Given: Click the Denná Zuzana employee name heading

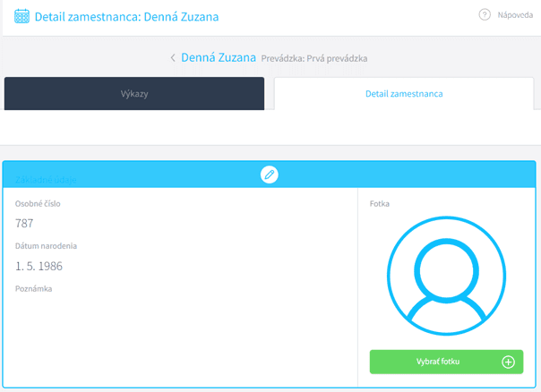Looking at the screenshot, I should 219,58.
